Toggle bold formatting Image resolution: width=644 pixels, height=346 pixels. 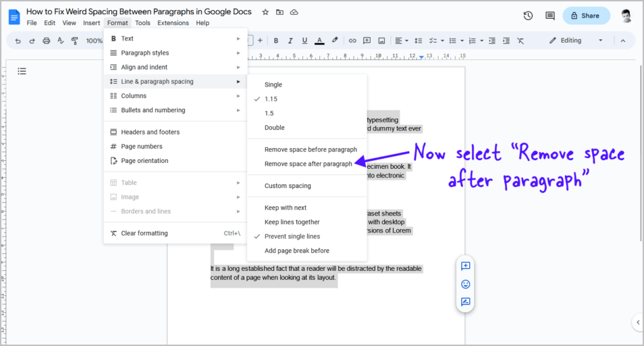tap(276, 41)
